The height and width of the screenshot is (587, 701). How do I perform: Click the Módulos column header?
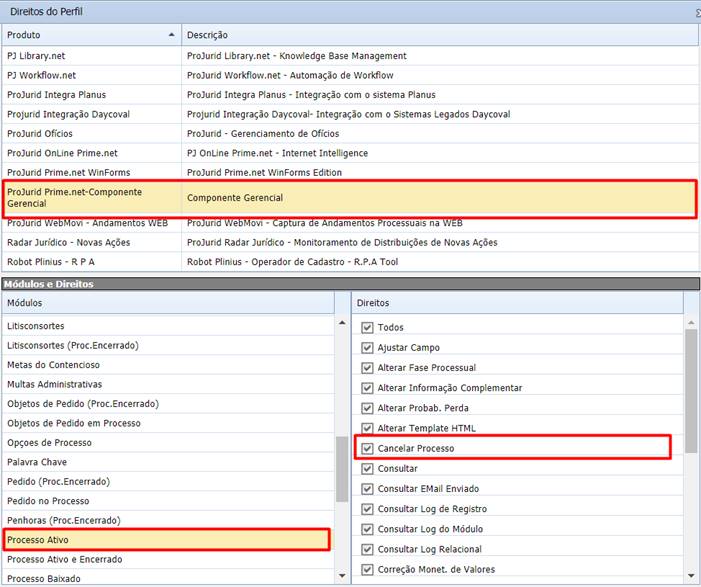pos(168,303)
